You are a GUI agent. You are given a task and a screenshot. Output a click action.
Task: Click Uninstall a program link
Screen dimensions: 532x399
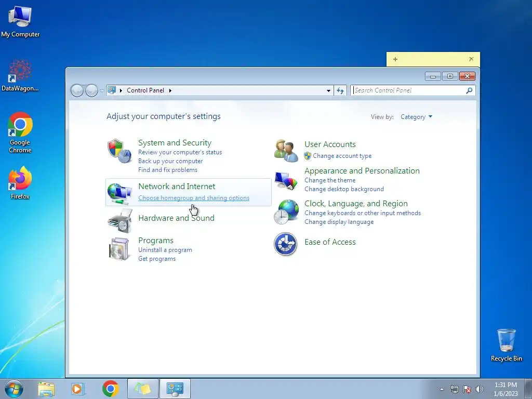(165, 250)
